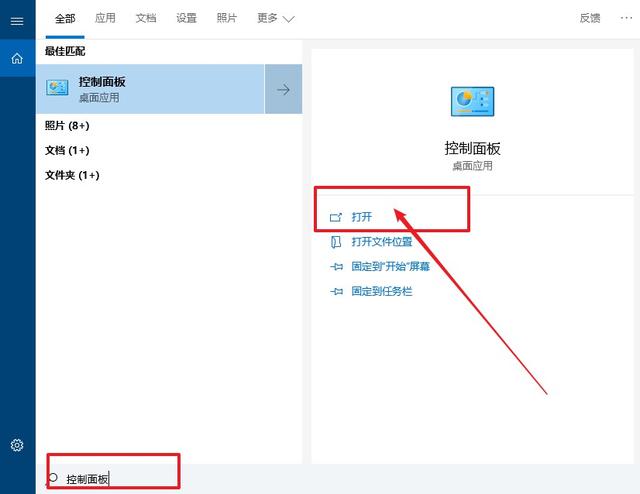
Task: Expand the 文档 (1+) results group
Action: point(67,150)
